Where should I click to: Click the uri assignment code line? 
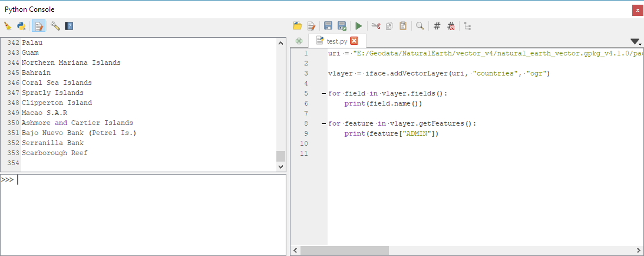point(485,54)
